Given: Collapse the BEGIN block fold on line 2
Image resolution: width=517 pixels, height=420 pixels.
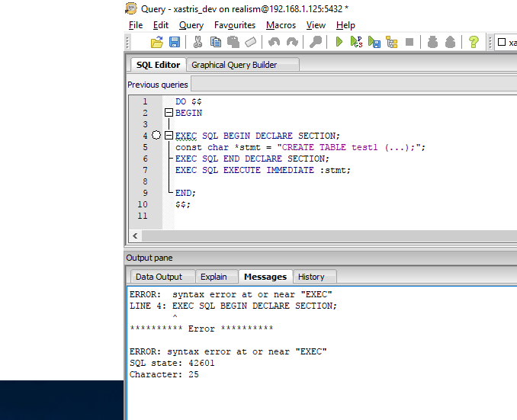Looking at the screenshot, I should click(x=169, y=113).
